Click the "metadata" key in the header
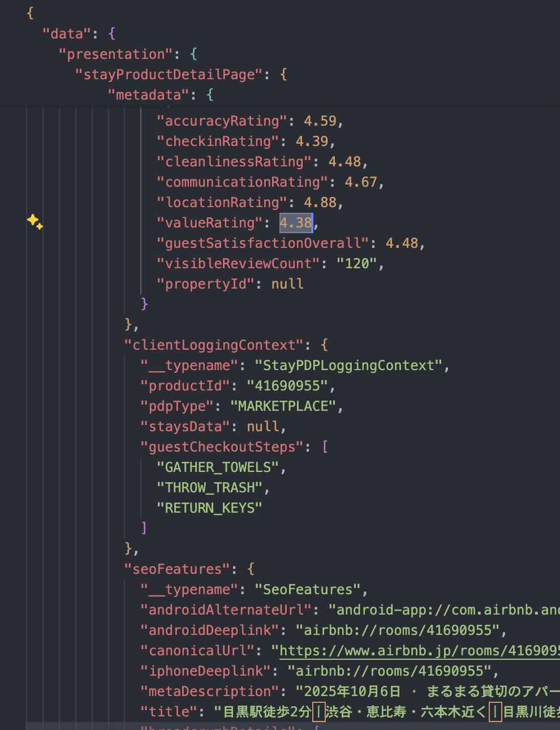 click(148, 95)
